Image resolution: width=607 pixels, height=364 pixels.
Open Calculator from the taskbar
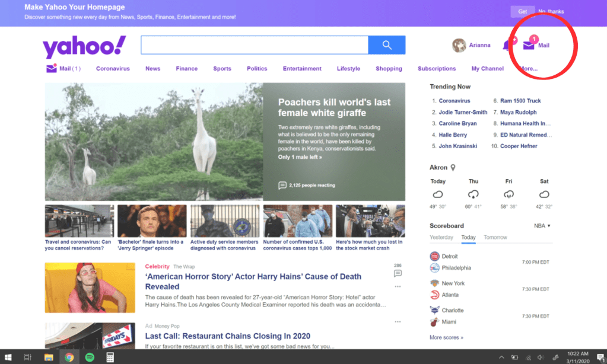[x=110, y=357]
